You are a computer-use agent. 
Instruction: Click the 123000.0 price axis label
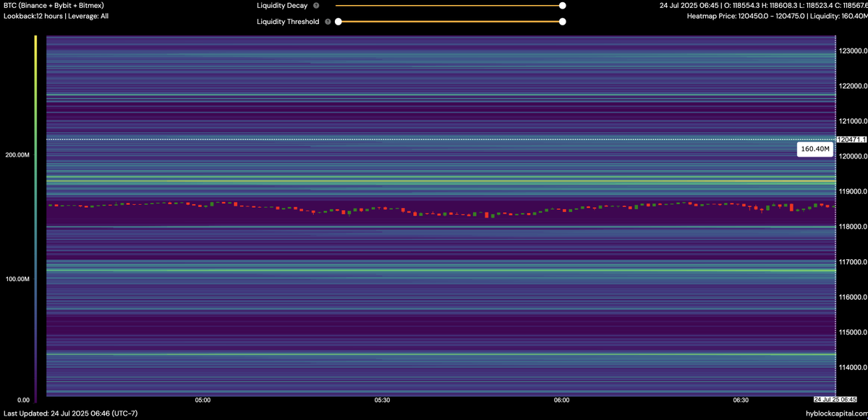tap(853, 51)
